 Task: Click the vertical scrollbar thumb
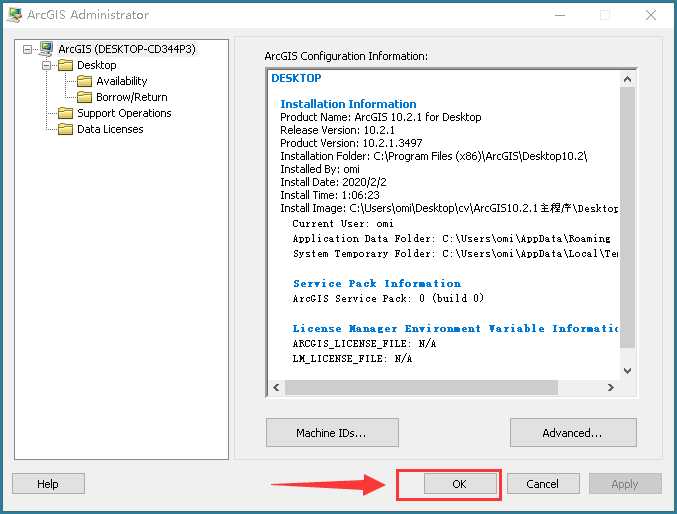point(627,217)
